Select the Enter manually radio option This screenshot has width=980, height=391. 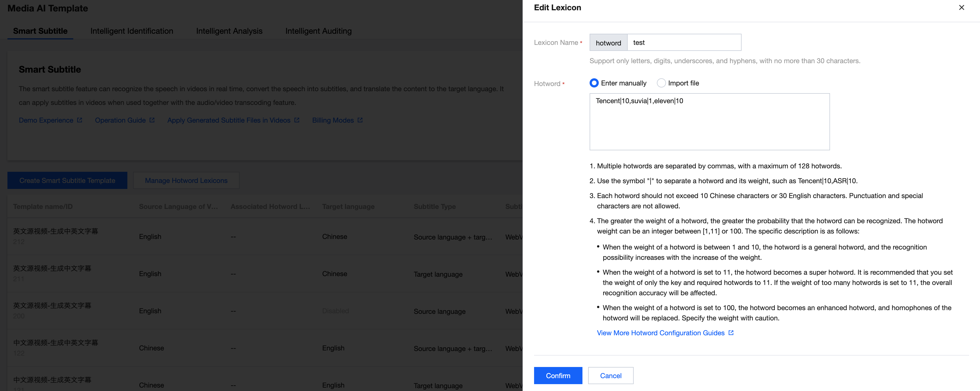(594, 83)
